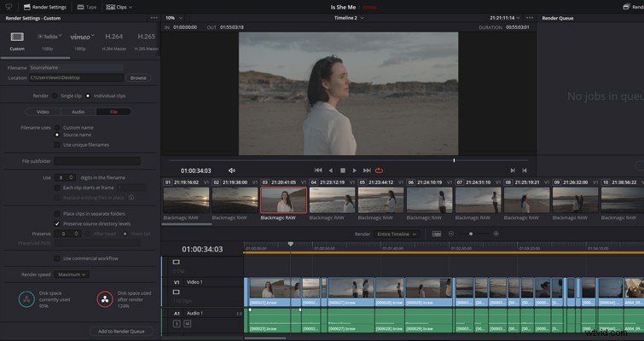
Task: Click the Location path field
Action: tap(76, 78)
